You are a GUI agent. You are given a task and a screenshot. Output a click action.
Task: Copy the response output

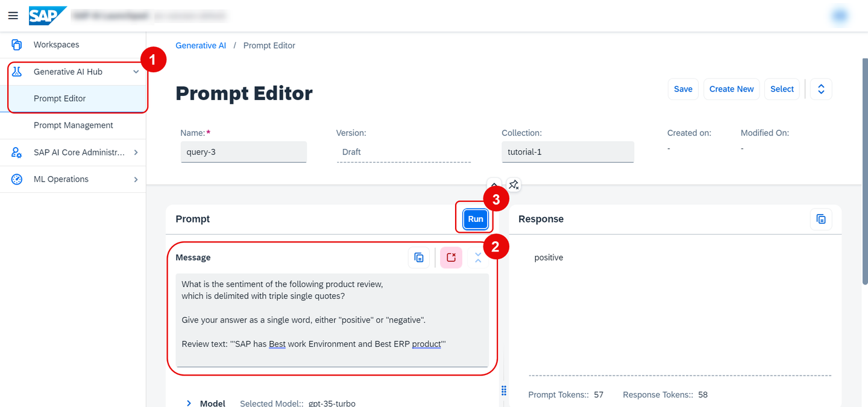pyautogui.click(x=821, y=219)
